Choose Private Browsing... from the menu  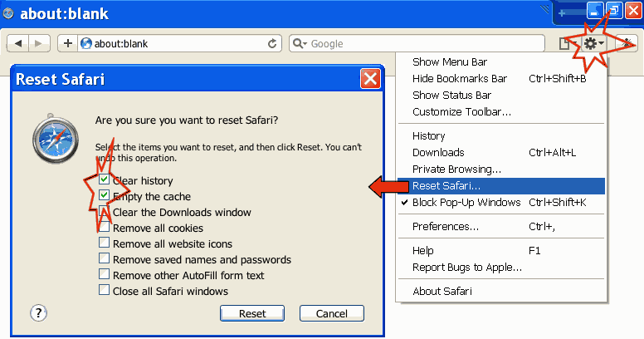[456, 169]
